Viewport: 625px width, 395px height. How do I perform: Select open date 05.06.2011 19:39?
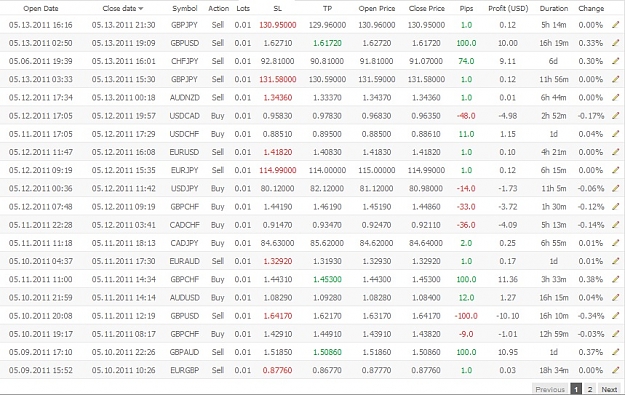[x=41, y=61]
